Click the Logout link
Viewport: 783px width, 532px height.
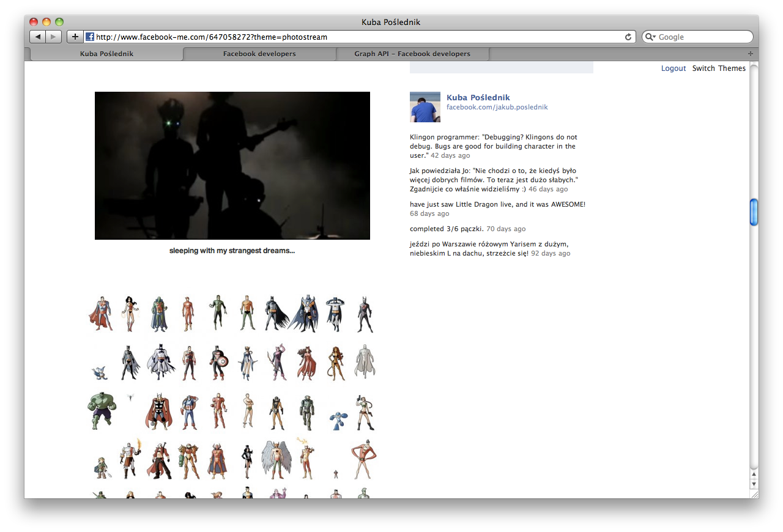point(674,68)
